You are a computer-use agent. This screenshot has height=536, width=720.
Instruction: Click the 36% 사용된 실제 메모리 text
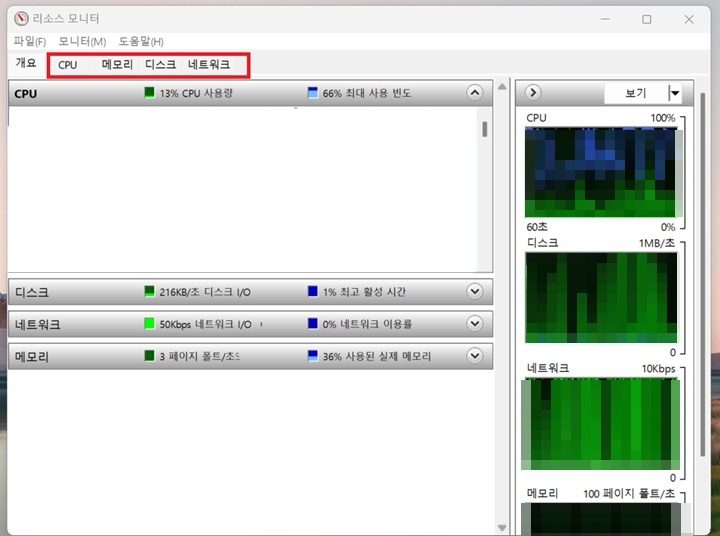tap(377, 356)
